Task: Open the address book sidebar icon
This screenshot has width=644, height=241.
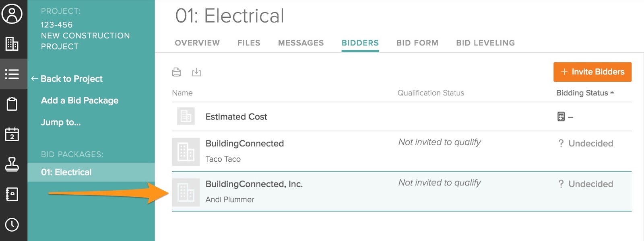Action: click(12, 194)
